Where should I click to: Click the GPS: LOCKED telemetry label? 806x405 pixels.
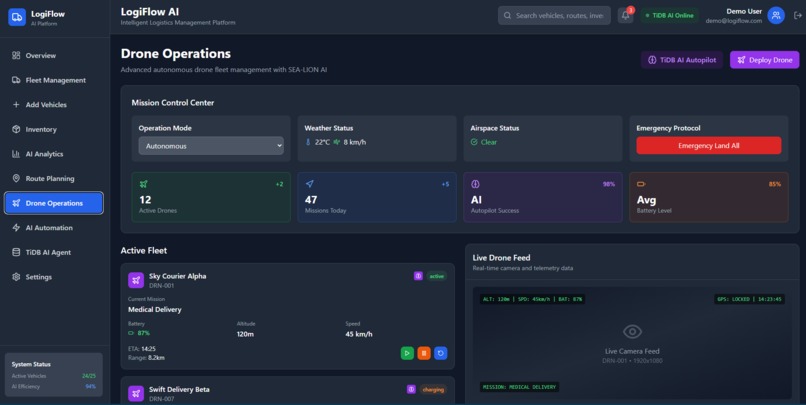pyautogui.click(x=749, y=299)
